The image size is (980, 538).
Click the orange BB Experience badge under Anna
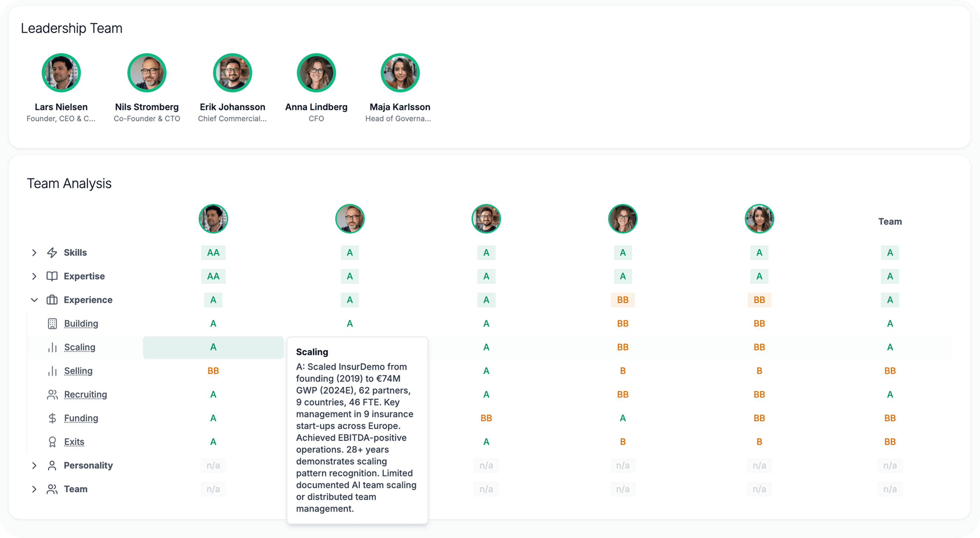(623, 300)
